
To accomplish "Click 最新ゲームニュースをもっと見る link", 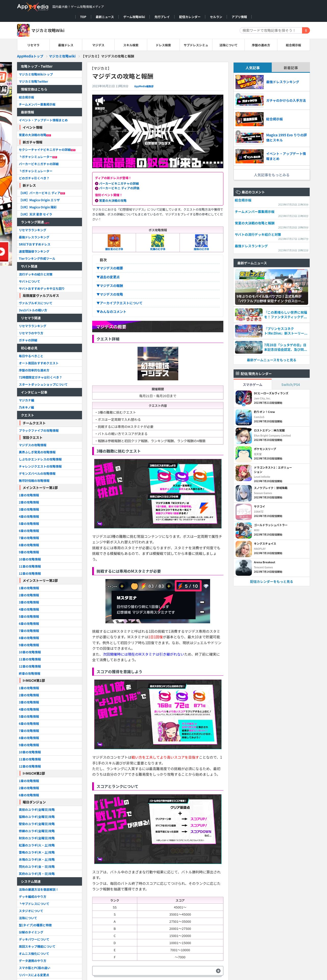I will tap(271, 360).
